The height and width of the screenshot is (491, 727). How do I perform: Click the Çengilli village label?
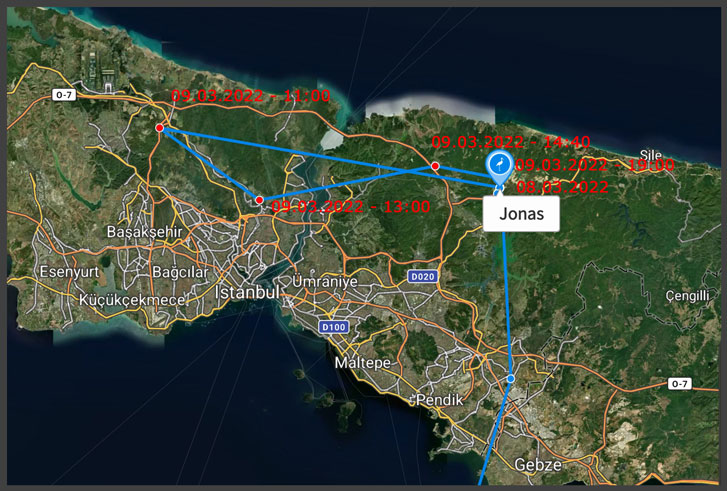(688, 295)
